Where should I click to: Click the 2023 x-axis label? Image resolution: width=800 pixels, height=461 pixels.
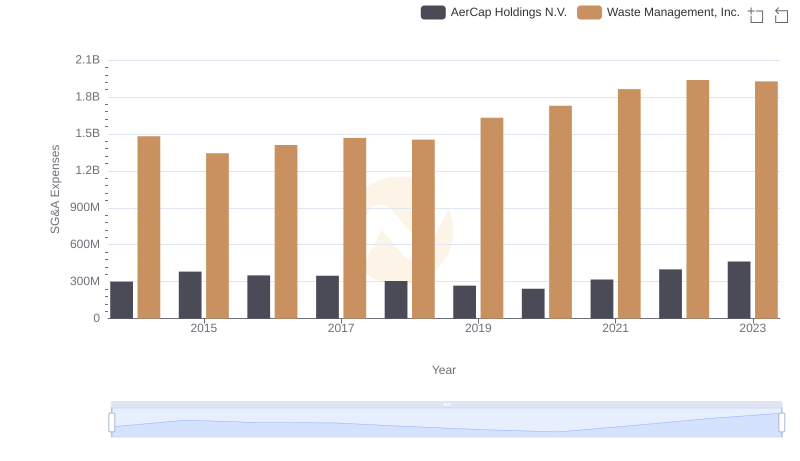[753, 328]
